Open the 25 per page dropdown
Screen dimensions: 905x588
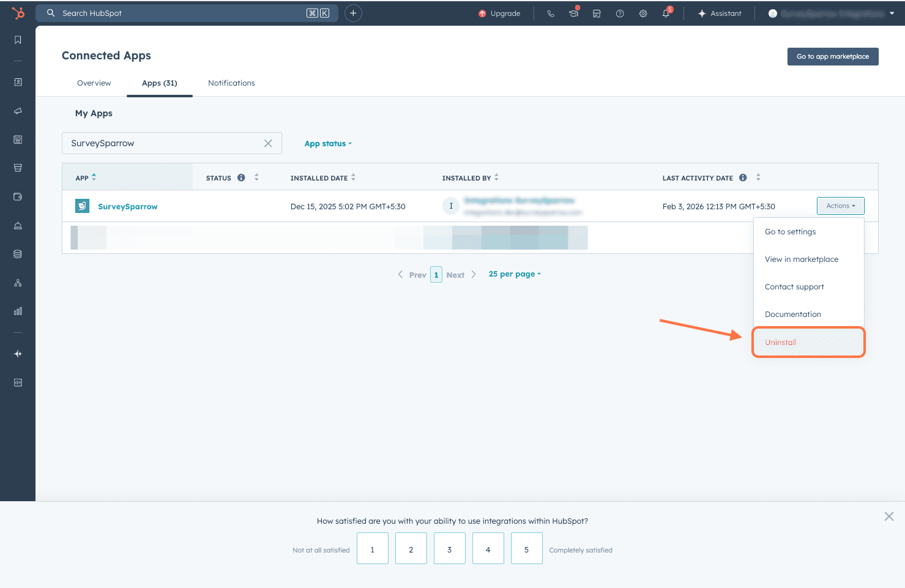515,274
